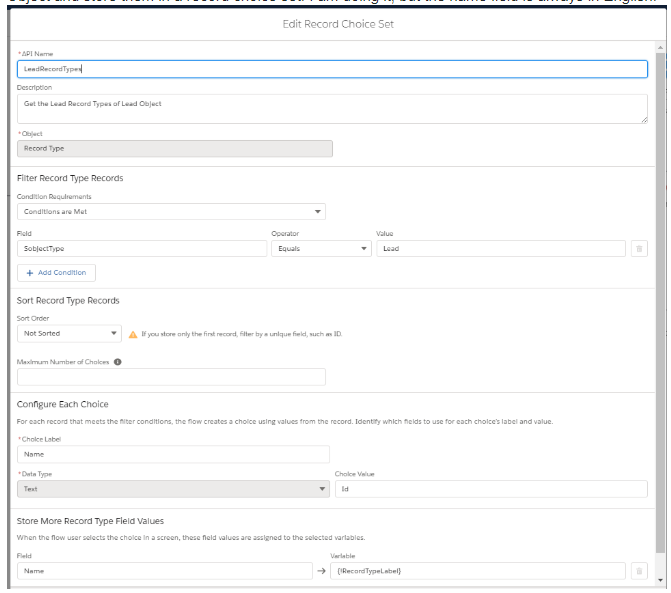Click the warning icon next to Sort Order
The image size is (671, 593).
pos(133,334)
